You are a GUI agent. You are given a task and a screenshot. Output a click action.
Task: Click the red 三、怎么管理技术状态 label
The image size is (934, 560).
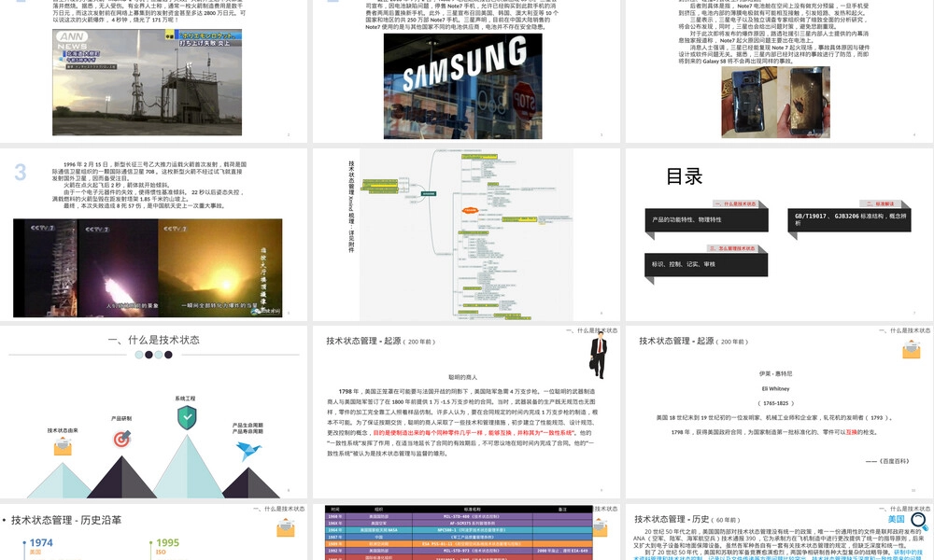point(732,248)
